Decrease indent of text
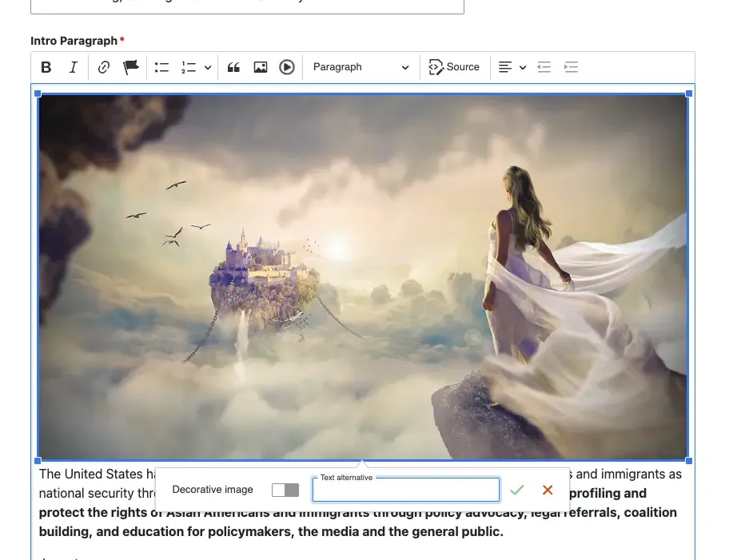This screenshot has width=745, height=560. [544, 67]
